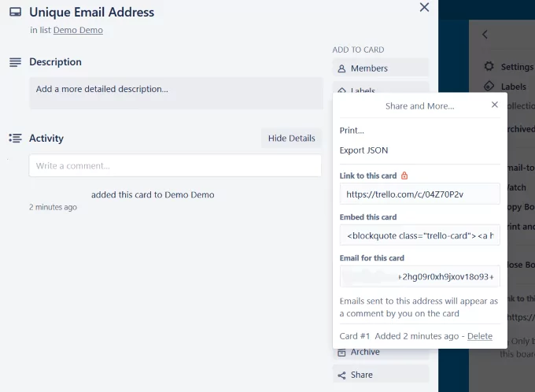This screenshot has height=392, width=535.
Task: Click the Share button at bottom
Action: click(380, 375)
